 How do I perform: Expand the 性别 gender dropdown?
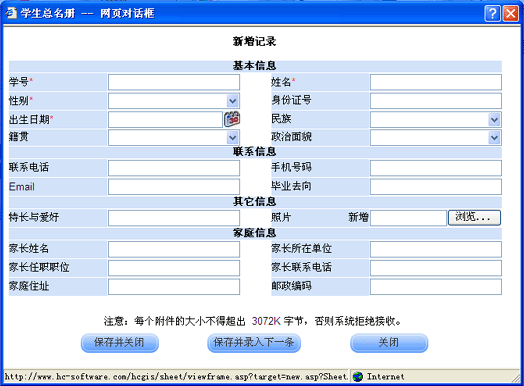(x=233, y=101)
